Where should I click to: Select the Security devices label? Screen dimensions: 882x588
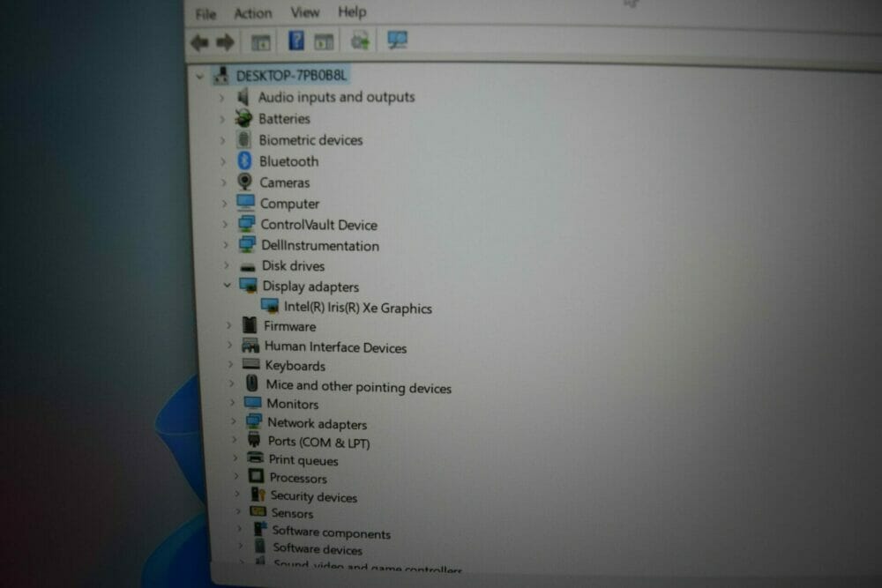pyautogui.click(x=313, y=497)
